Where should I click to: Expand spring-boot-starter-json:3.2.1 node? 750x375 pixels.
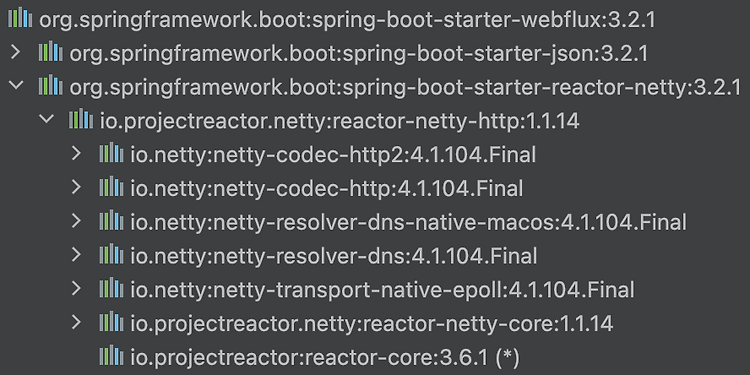(x=16, y=52)
